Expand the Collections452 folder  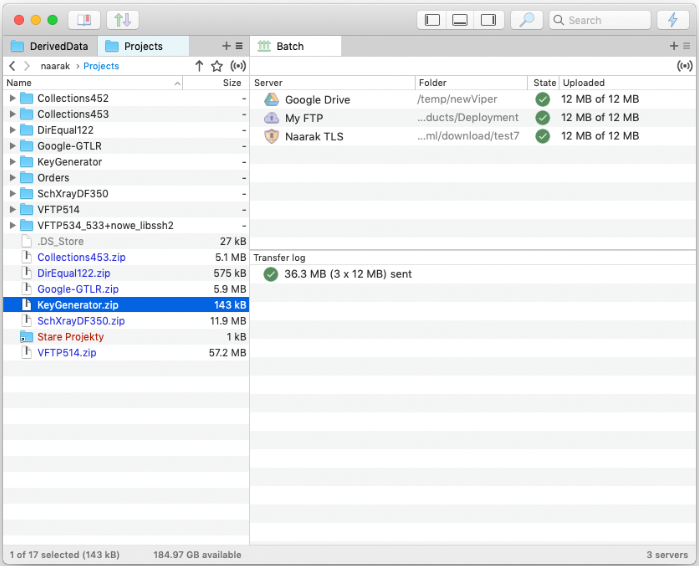[13, 98]
